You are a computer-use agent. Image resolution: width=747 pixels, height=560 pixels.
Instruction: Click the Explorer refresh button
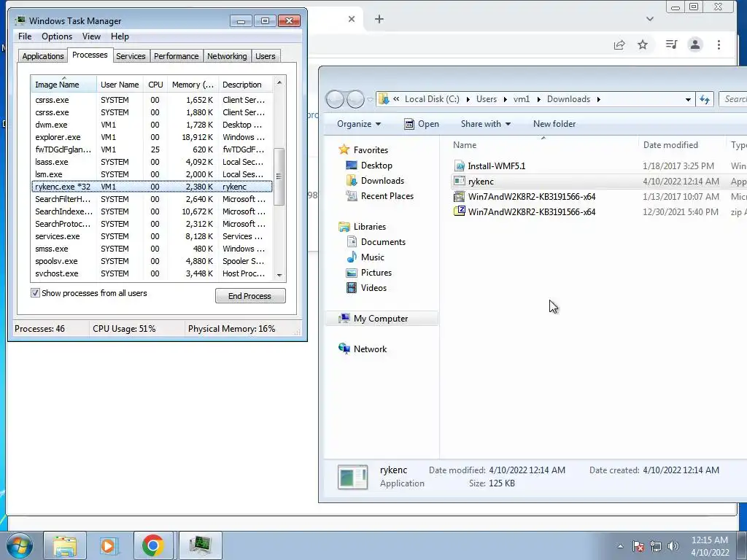click(705, 99)
